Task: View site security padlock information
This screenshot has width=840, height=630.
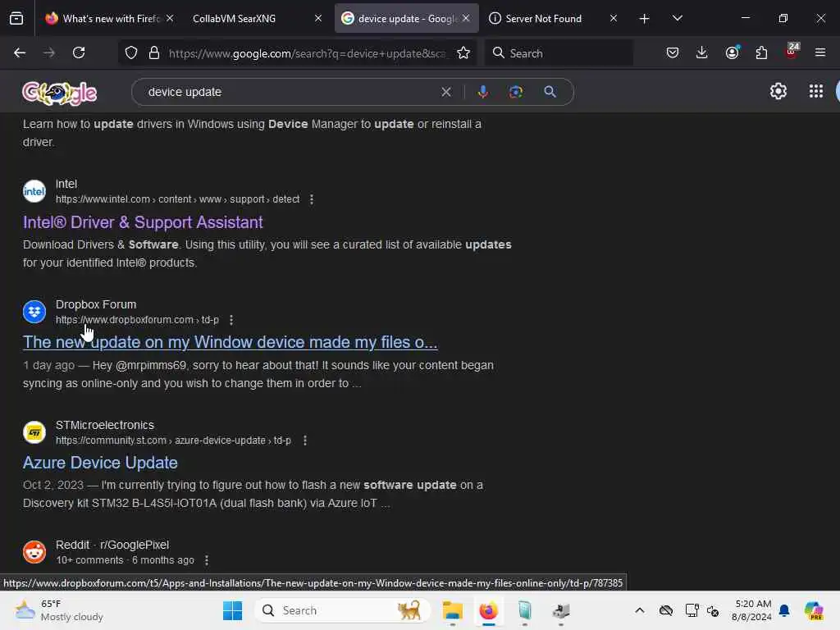Action: click(x=153, y=53)
